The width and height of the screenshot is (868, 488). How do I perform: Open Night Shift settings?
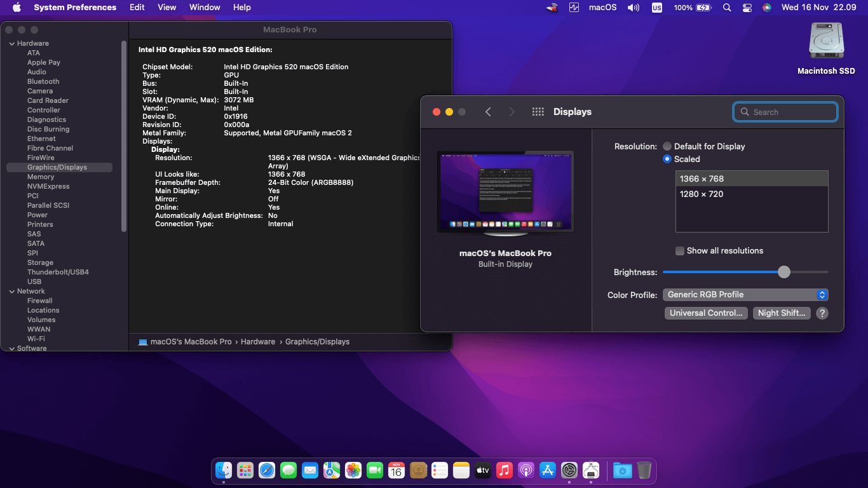coord(782,313)
